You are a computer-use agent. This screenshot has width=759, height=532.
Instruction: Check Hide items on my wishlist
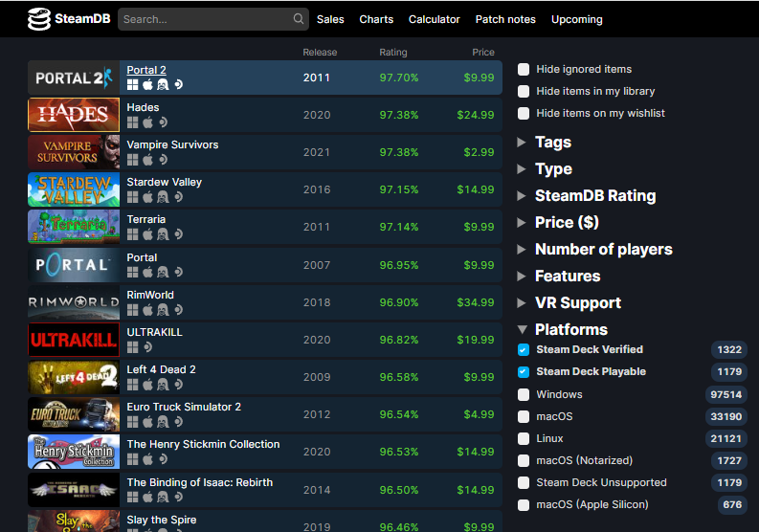[524, 113]
